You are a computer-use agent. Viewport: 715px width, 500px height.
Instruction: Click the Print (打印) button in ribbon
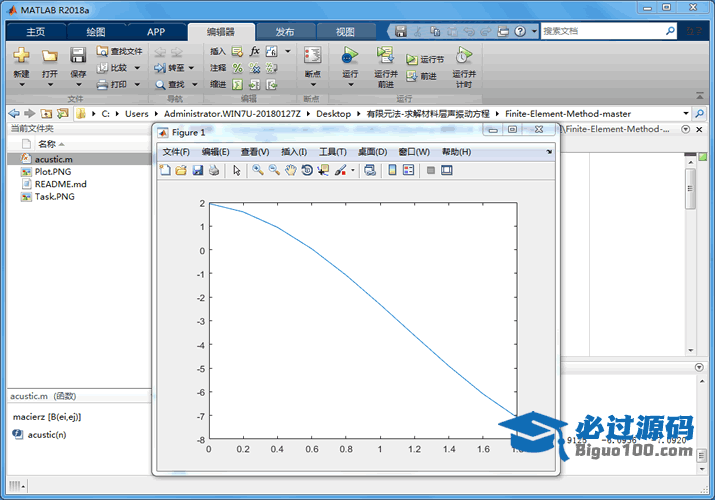(x=112, y=84)
